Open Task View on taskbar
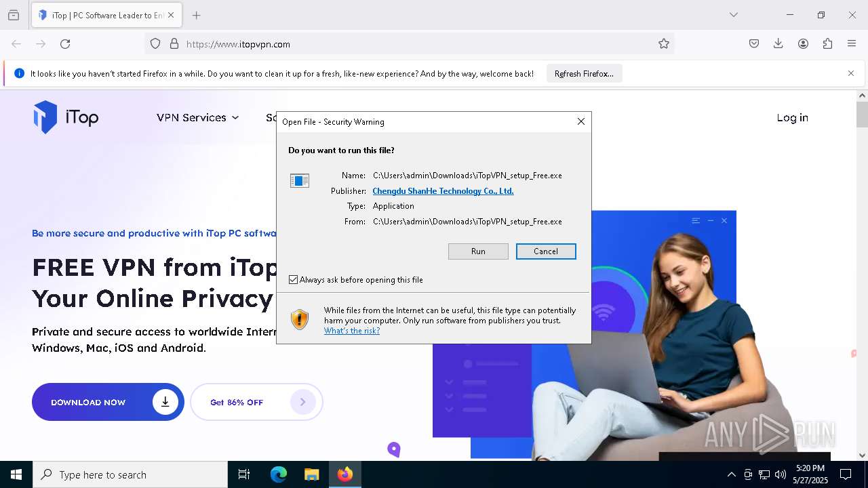The image size is (868, 488). pyautogui.click(x=244, y=474)
